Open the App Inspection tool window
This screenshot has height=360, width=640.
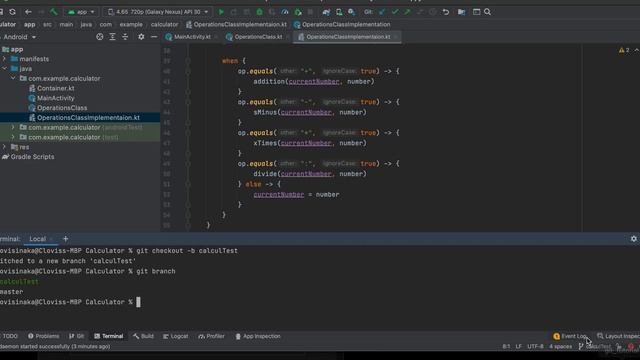coord(258,336)
